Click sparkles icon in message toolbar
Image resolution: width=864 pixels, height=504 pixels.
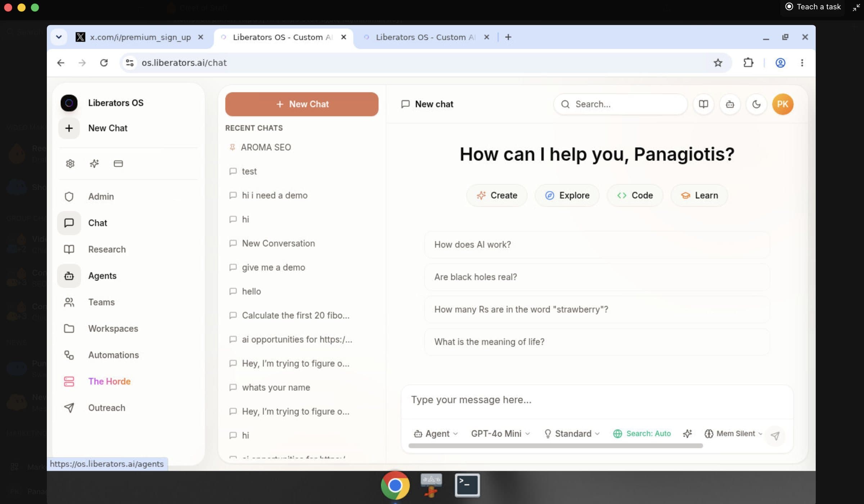(x=687, y=434)
